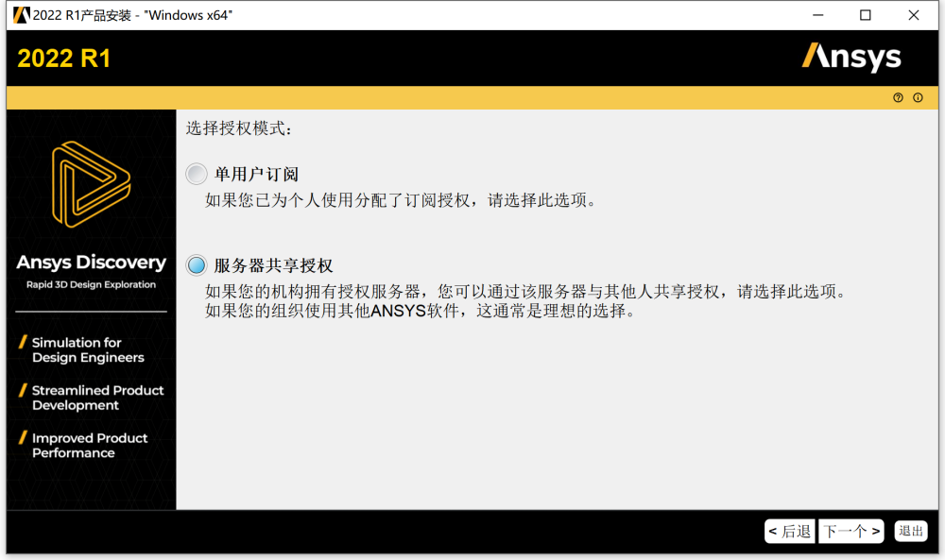Click the 单用户订阅 label text

coord(256,175)
